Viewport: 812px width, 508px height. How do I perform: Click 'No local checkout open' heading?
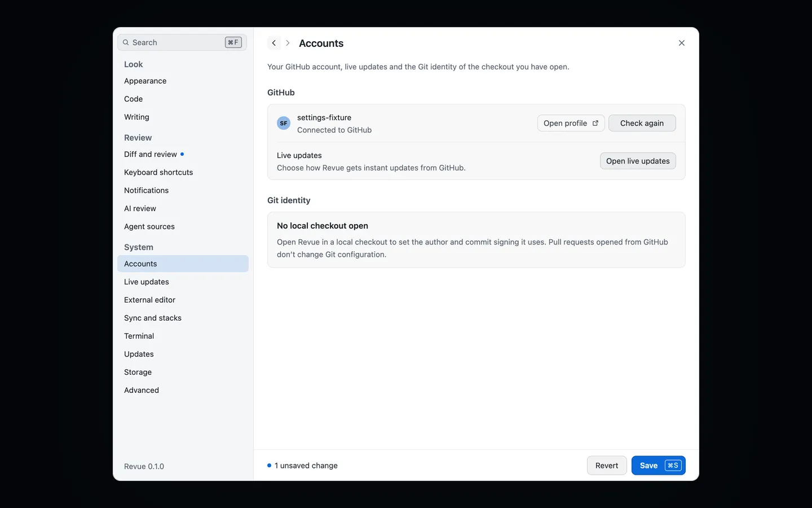(323, 226)
